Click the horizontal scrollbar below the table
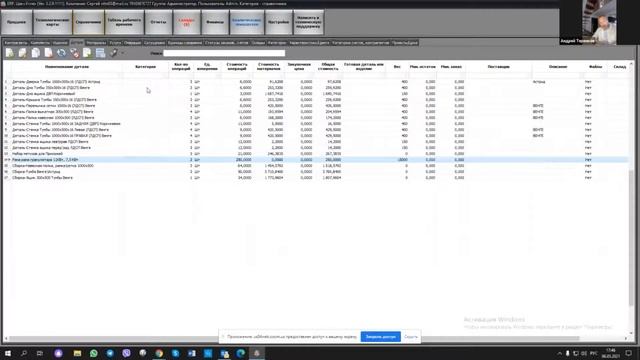The height and width of the screenshot is (360, 640). point(294,338)
